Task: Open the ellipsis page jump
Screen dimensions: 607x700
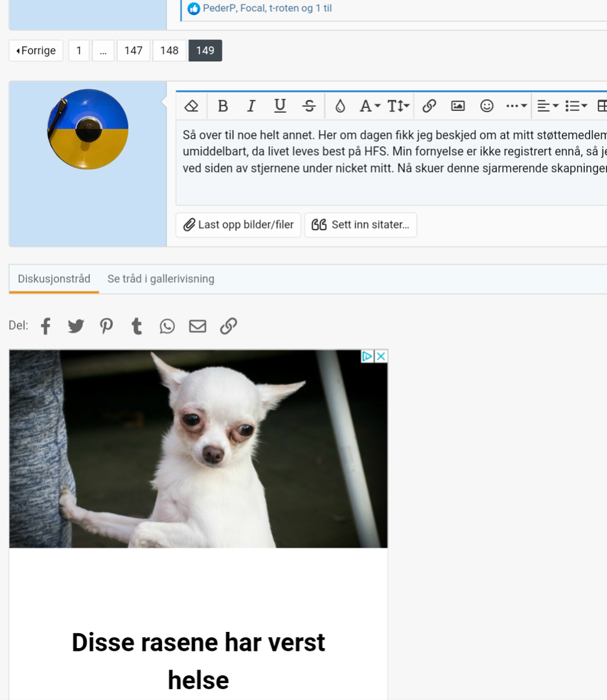Action: [x=103, y=51]
